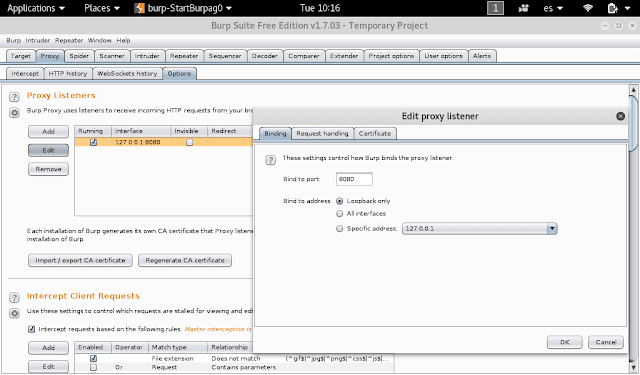Switch to the Comparer tab
Screen dimensions: 640x375
pos(304,56)
